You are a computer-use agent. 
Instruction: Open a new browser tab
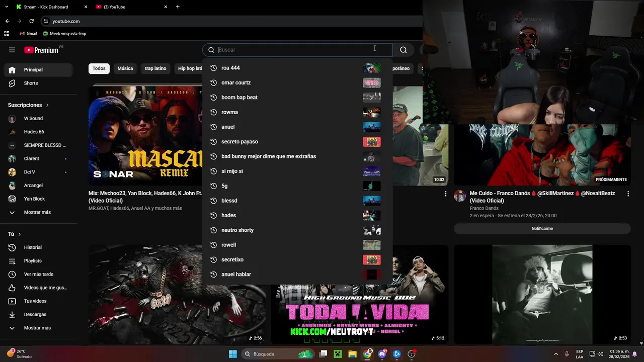coord(178,7)
